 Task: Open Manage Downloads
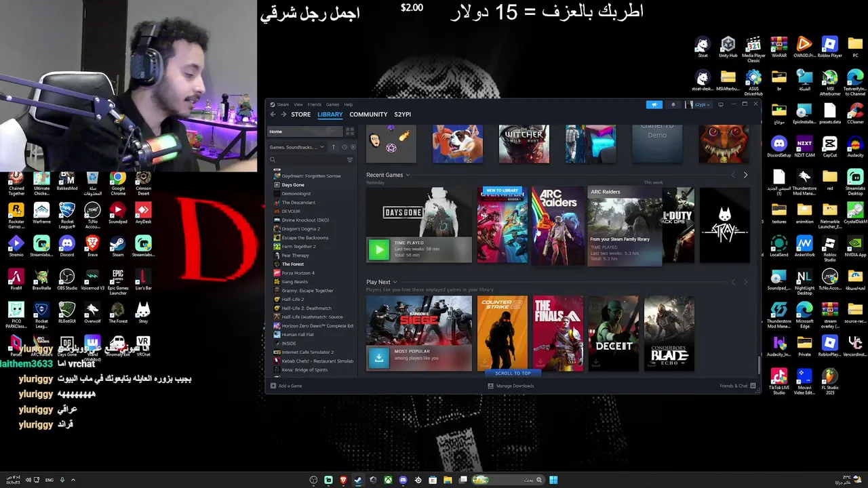511,386
